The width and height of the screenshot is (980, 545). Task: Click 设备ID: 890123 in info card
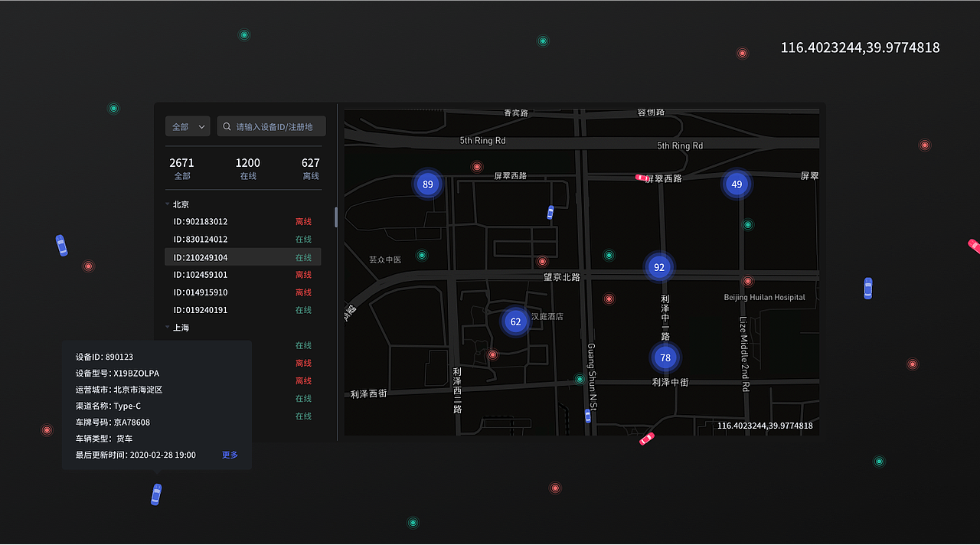[104, 357]
